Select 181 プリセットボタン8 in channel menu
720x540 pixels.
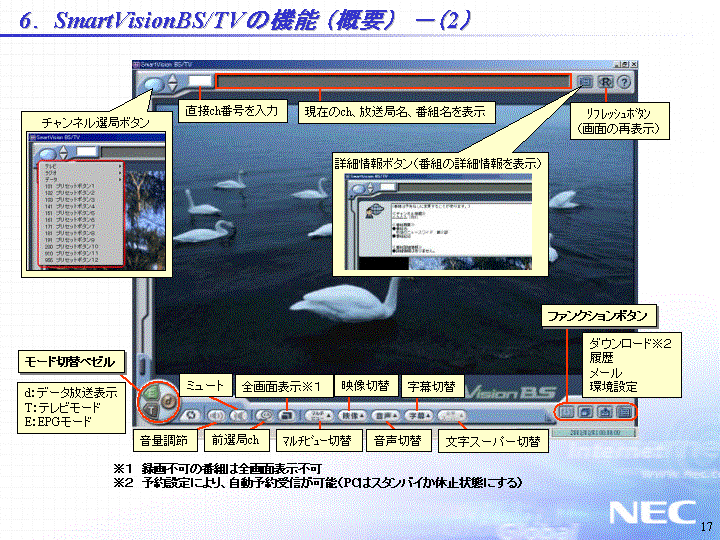click(x=82, y=233)
